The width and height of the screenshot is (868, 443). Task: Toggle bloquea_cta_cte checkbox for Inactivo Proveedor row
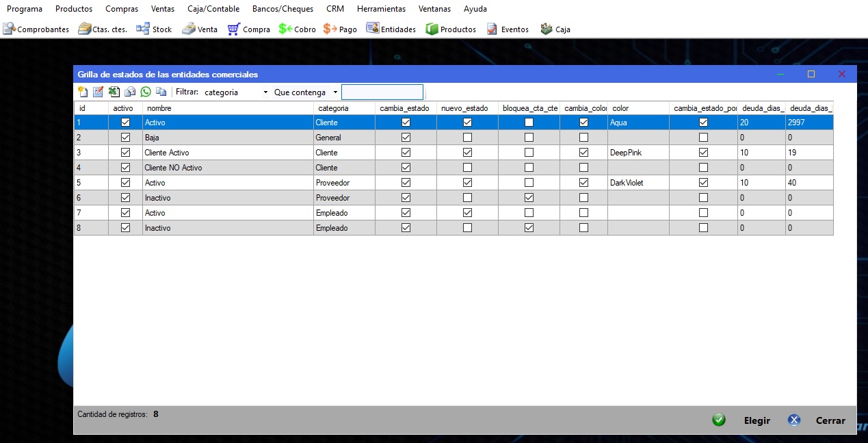coord(529,198)
